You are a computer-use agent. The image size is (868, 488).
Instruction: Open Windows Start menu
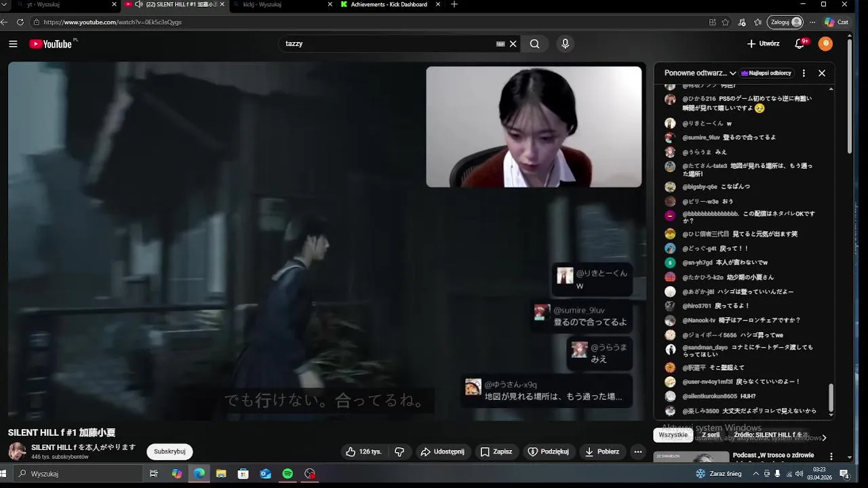(3, 474)
